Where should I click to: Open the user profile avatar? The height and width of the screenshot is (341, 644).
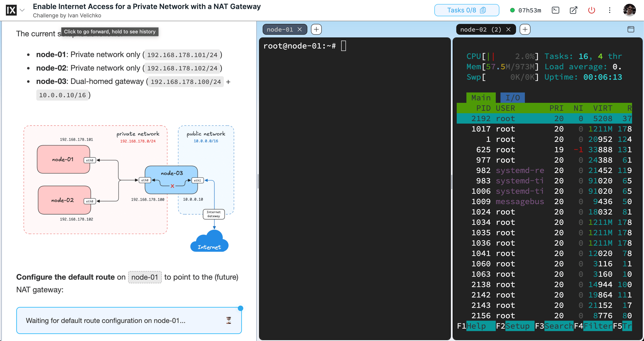coord(629,10)
